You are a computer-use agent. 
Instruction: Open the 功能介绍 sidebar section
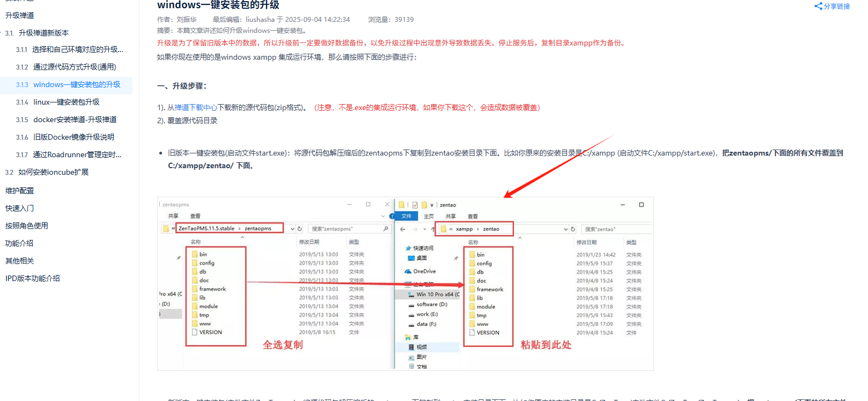tap(20, 243)
